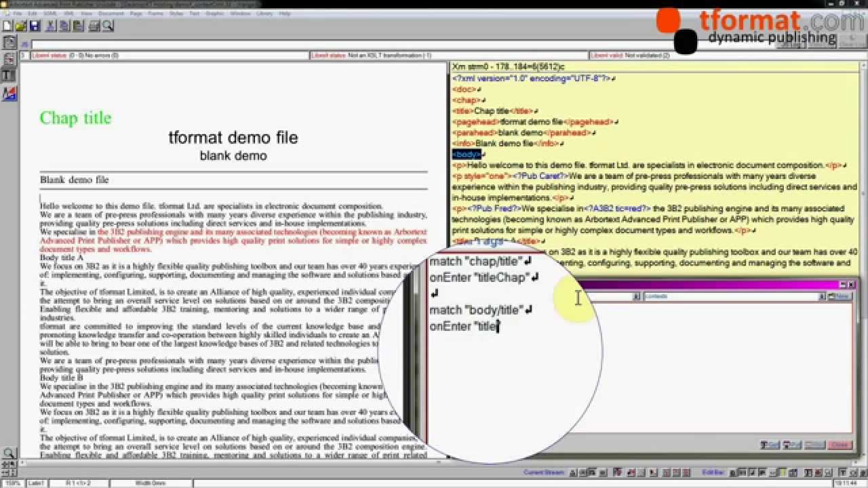This screenshot has width=868, height=488.
Task: Click the zoom percentage status field
Action: 12,483
